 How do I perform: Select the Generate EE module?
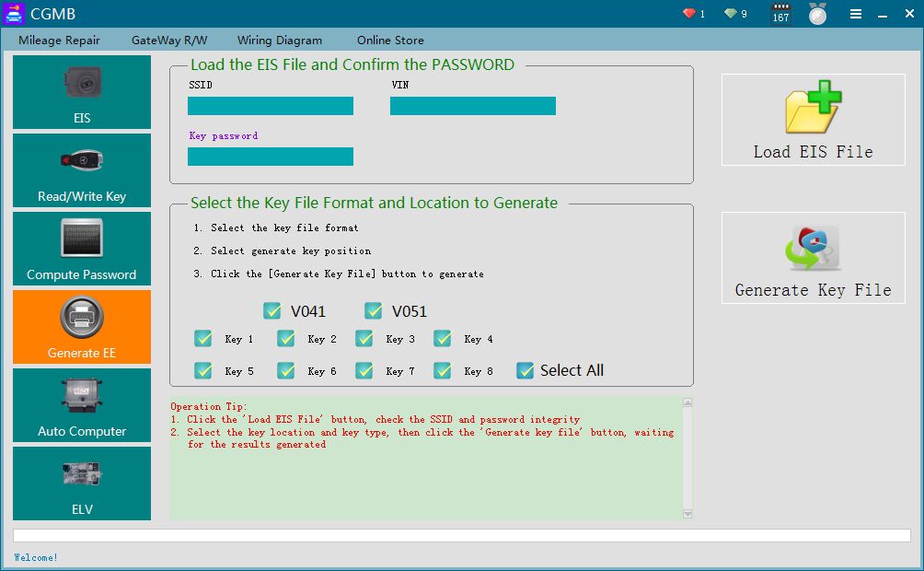(81, 326)
